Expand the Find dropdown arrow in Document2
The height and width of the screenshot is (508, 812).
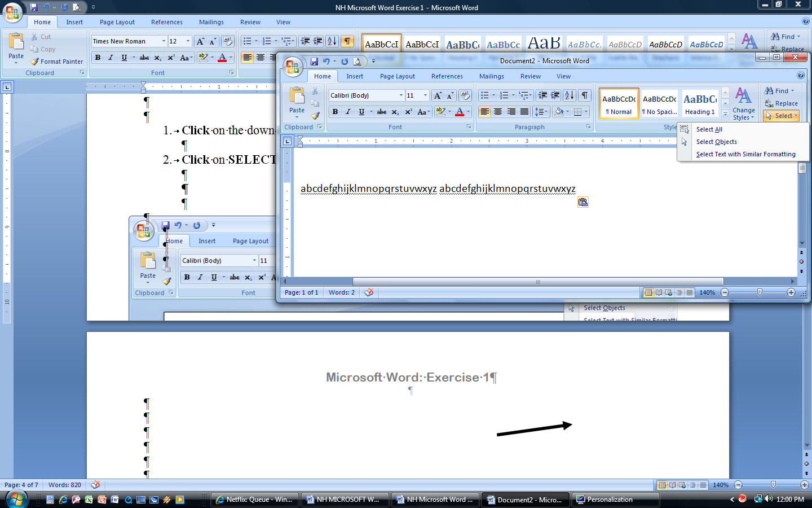tap(792, 91)
